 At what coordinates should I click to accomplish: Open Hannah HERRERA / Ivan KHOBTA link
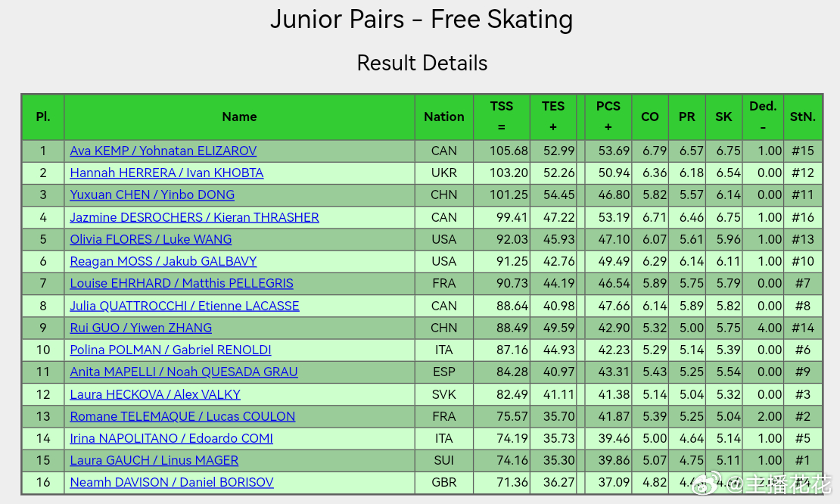click(x=166, y=173)
